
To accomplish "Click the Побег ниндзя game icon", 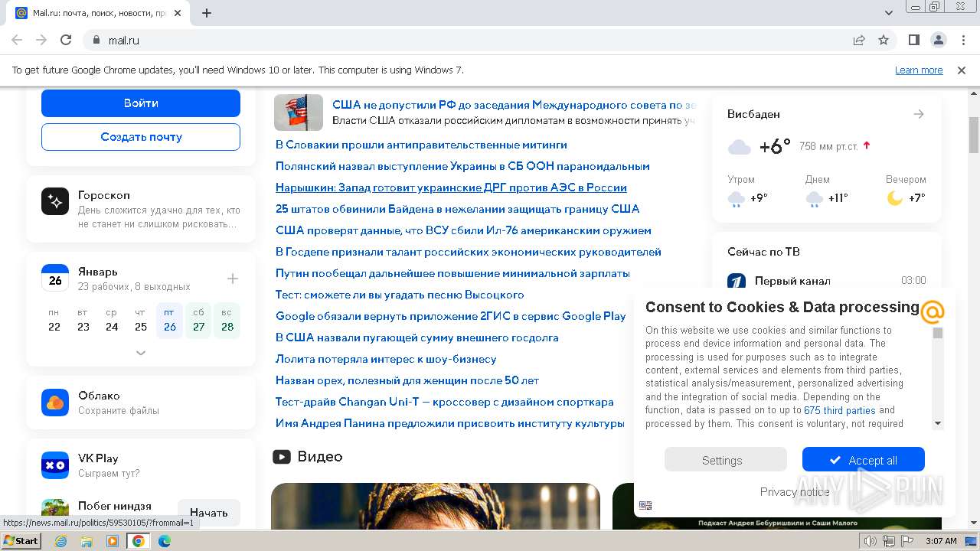I will point(55,511).
